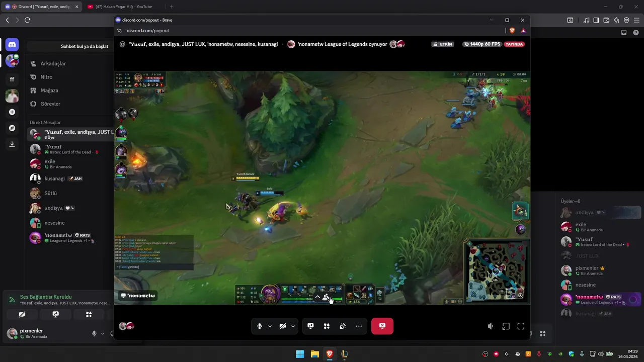Open Brave browser from taskbar
Image resolution: width=644 pixels, height=362 pixels.
point(330,354)
